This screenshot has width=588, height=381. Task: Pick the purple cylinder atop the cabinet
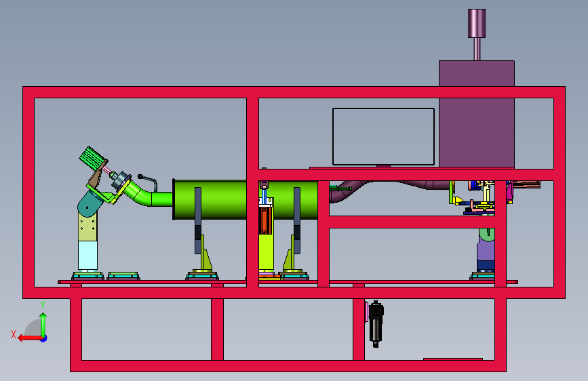477,23
